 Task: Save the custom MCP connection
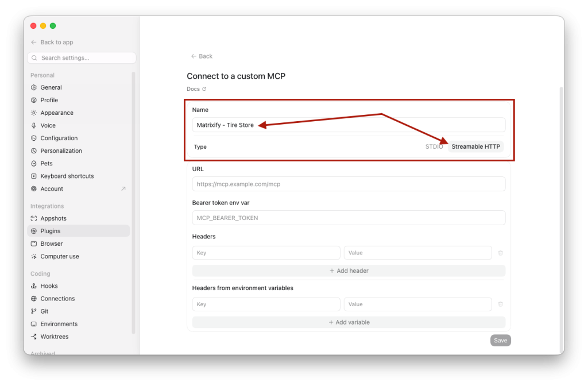(x=500, y=341)
